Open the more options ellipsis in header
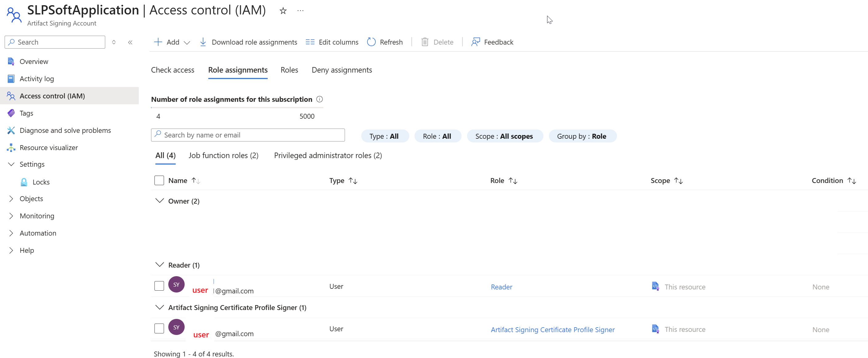The height and width of the screenshot is (358, 868). pos(301,11)
